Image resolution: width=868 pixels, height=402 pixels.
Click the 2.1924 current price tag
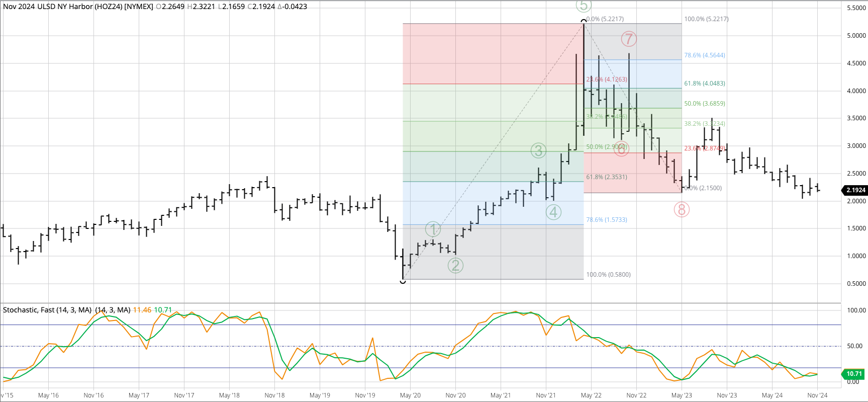[x=855, y=190]
